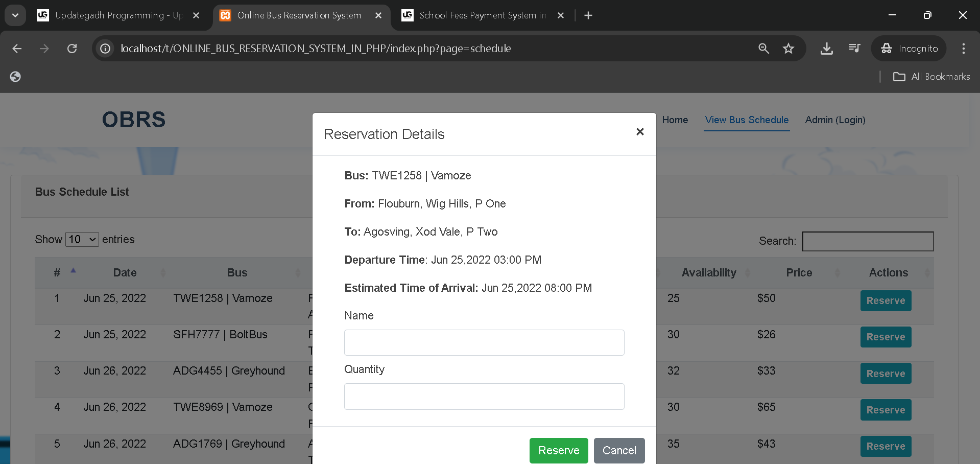Go back with the browser back arrow
Screen dimensions: 980x464
[x=17, y=49]
